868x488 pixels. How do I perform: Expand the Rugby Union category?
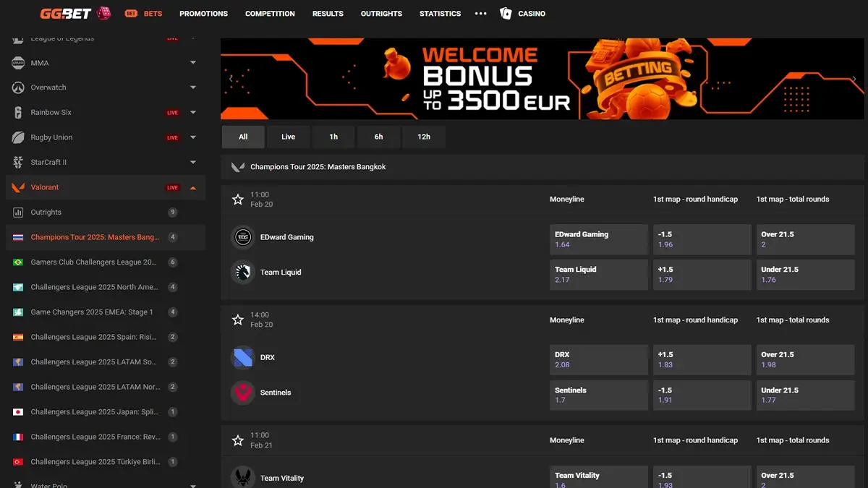pos(193,137)
